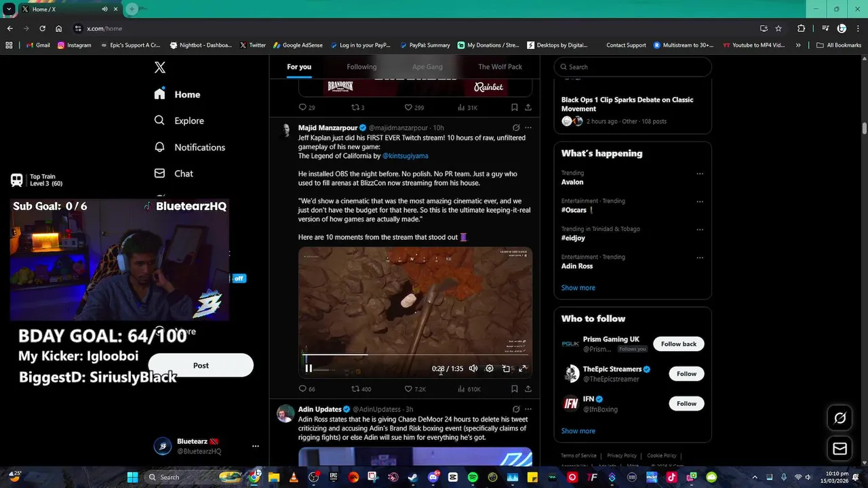Like Majid's post showing 7.2K likes
Viewport: 868px width, 488px height.
coord(415,389)
